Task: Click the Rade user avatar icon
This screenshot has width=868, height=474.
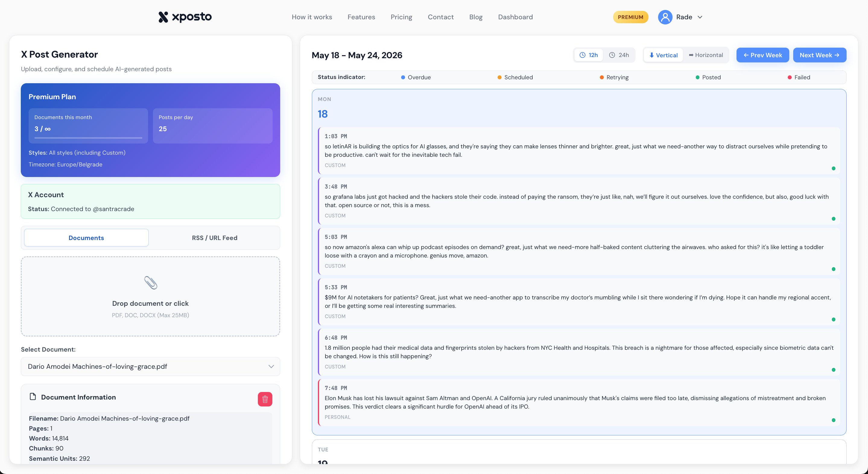Action: [665, 17]
